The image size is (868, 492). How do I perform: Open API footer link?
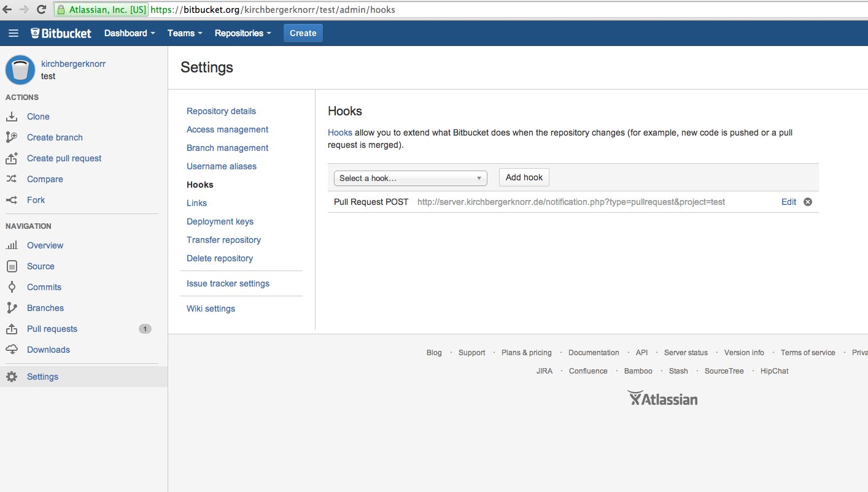pyautogui.click(x=641, y=353)
